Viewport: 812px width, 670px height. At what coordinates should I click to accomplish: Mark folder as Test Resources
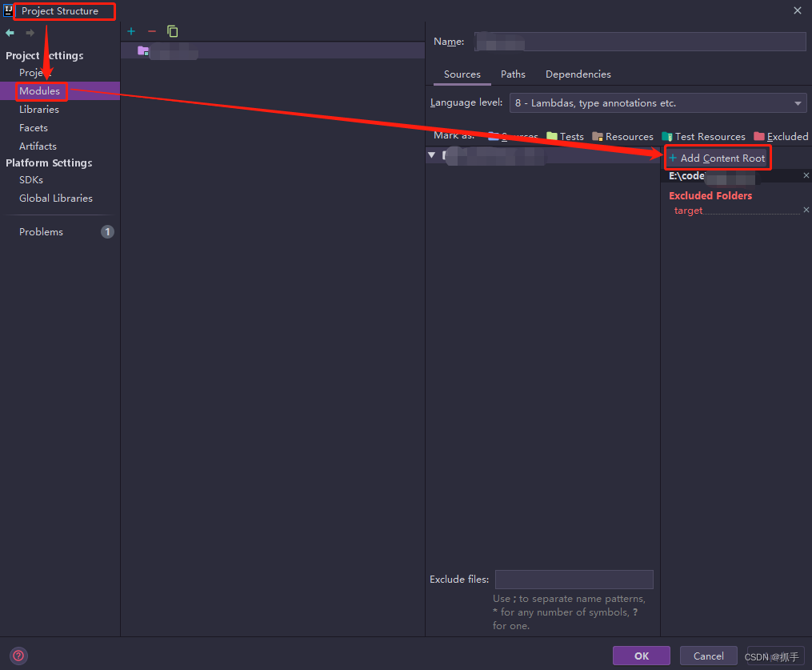point(704,137)
